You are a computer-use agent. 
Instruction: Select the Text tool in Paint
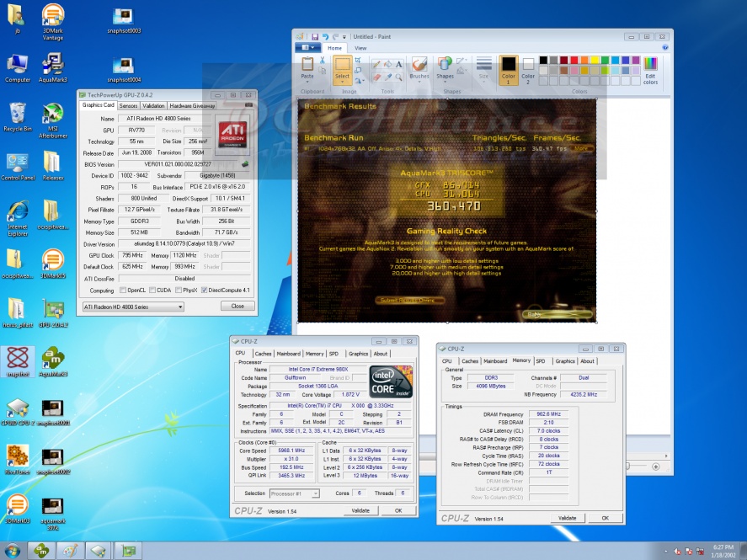pyautogui.click(x=398, y=63)
